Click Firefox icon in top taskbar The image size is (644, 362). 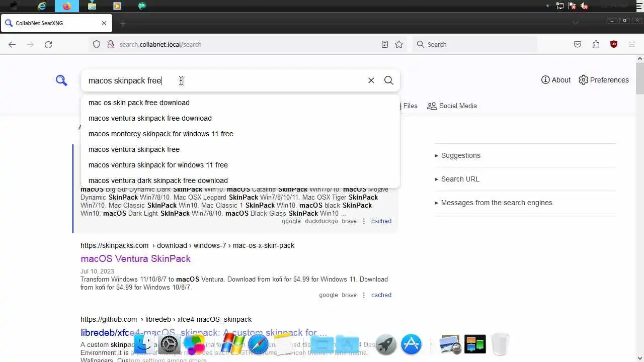point(67,6)
